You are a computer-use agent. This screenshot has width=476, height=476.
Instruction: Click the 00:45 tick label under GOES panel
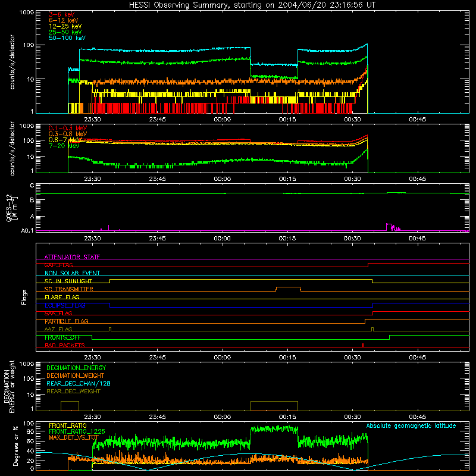[418, 239]
